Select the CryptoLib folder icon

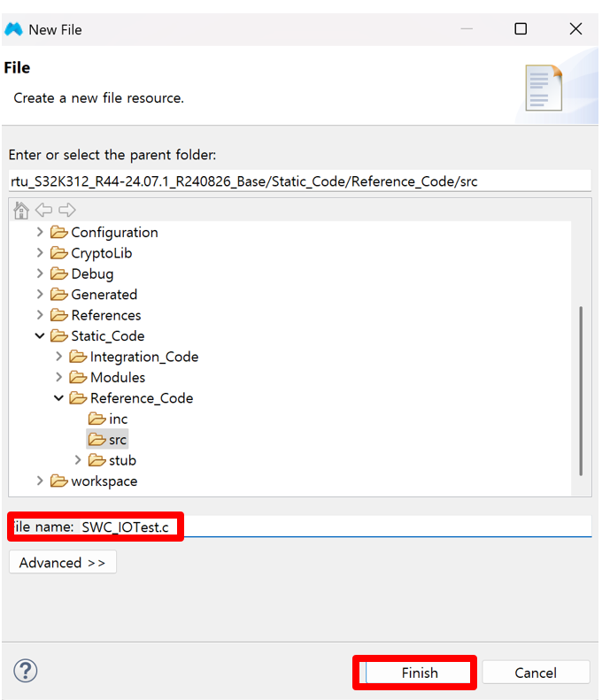pos(59,253)
